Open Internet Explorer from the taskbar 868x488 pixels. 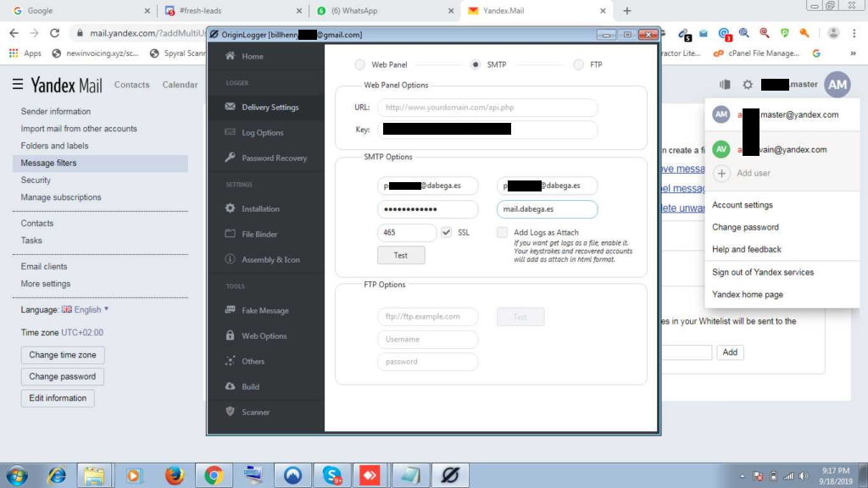[57, 475]
